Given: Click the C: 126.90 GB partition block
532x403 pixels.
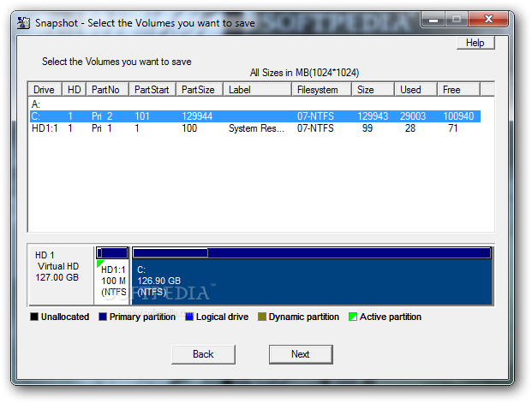Looking at the screenshot, I should coord(311,282).
